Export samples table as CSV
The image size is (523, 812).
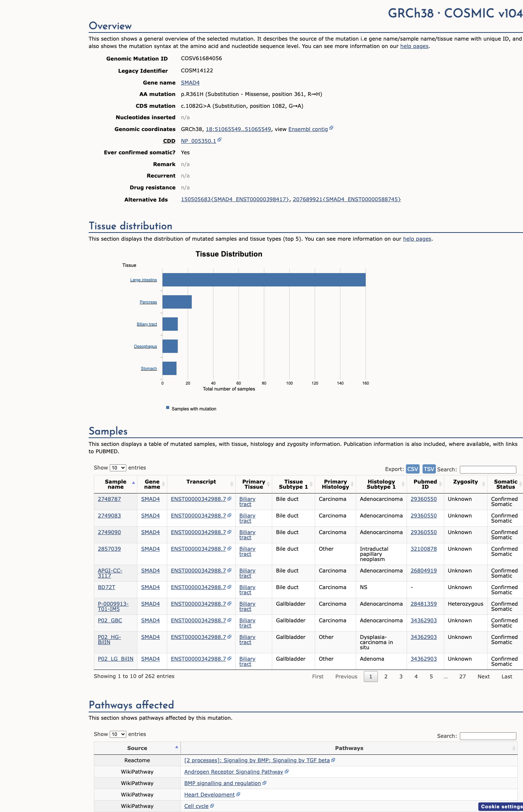click(413, 469)
